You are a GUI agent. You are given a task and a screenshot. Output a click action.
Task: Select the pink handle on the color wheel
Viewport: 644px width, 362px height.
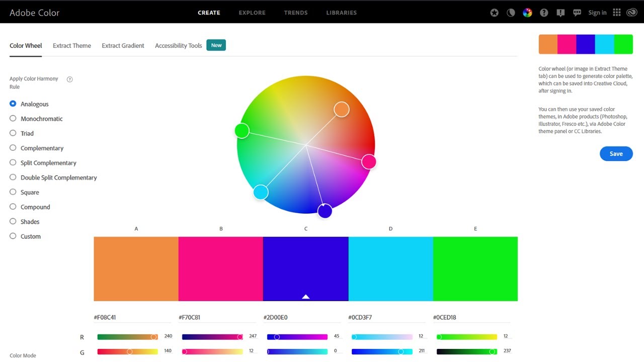tap(369, 161)
